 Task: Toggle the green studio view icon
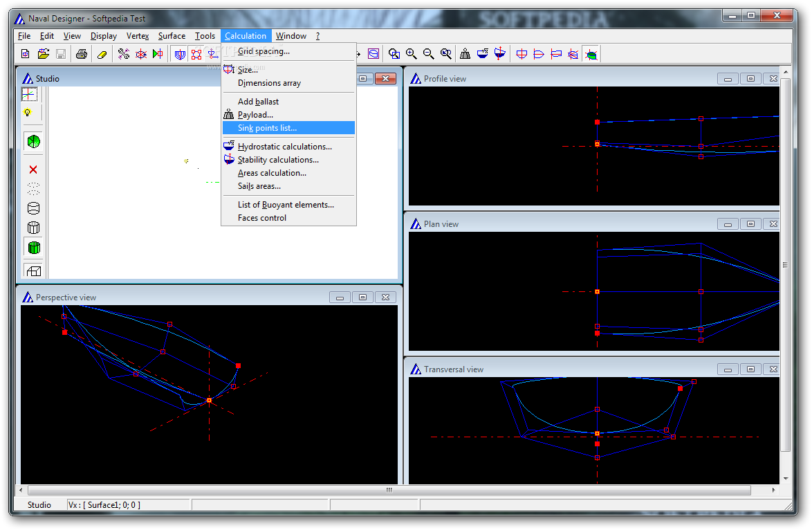pyautogui.click(x=591, y=54)
